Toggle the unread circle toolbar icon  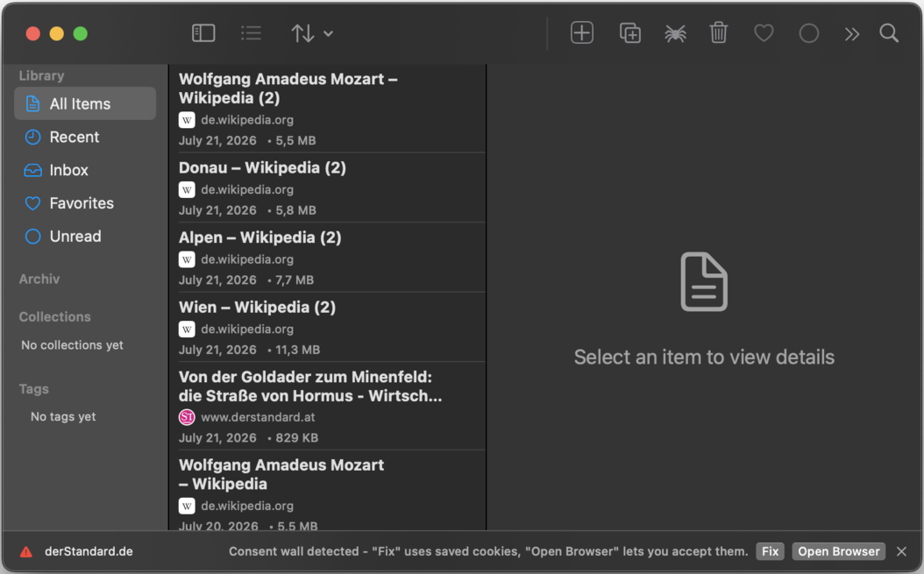coord(808,33)
